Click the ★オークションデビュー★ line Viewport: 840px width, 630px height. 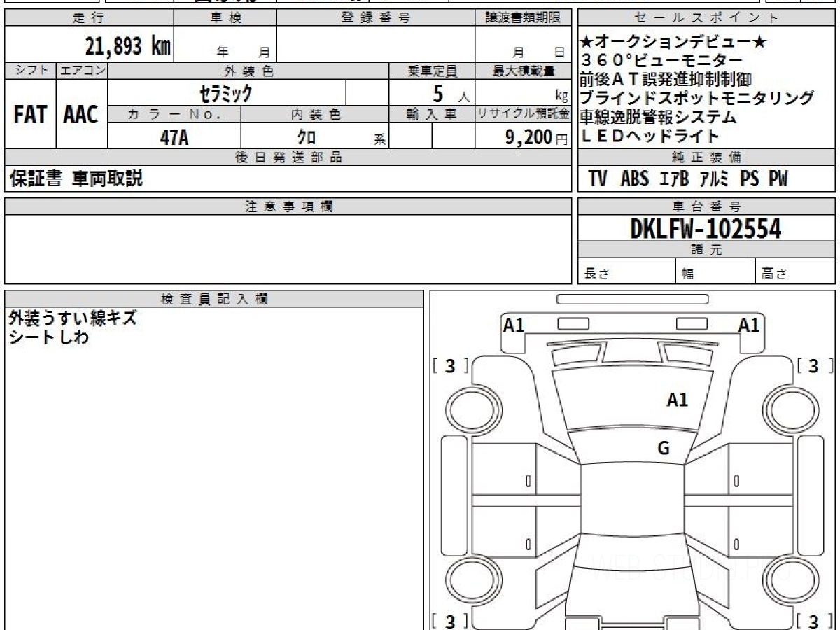pos(673,43)
